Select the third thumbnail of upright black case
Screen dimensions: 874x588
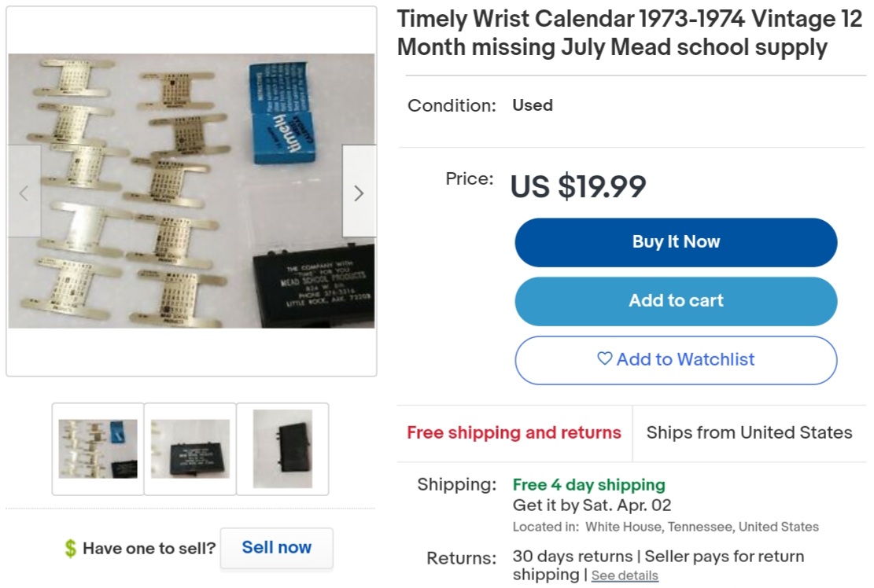click(282, 449)
